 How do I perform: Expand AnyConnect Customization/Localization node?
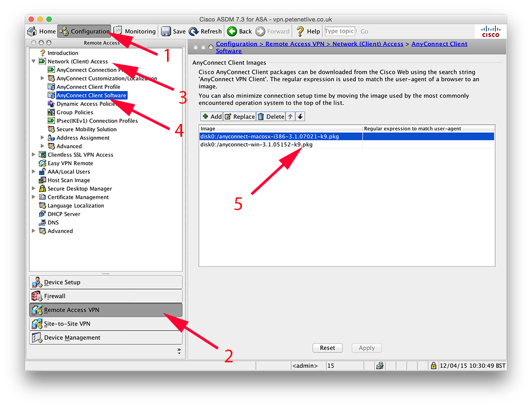[43, 78]
